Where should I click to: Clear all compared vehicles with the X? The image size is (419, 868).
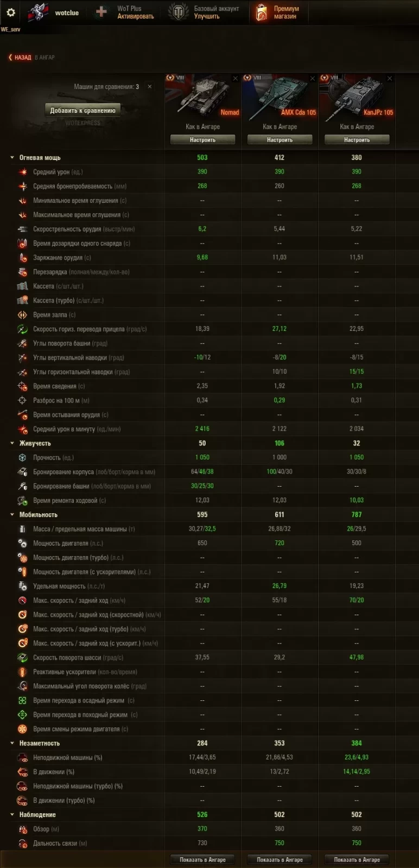150,87
